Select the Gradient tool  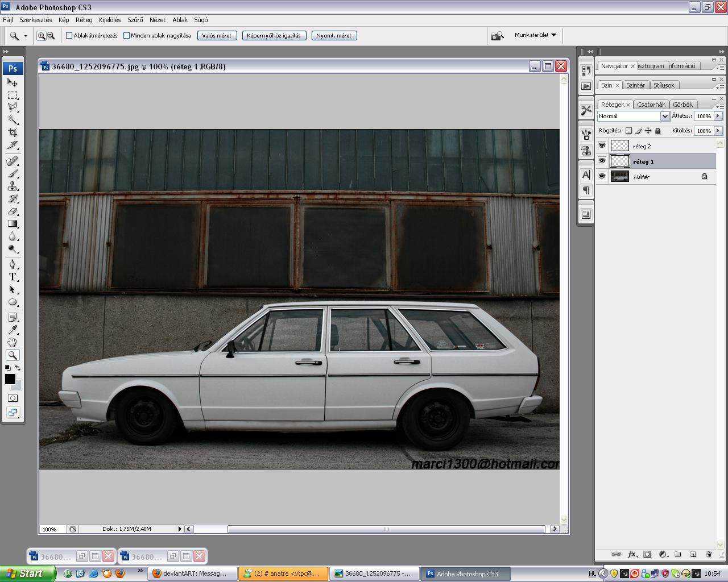13,224
